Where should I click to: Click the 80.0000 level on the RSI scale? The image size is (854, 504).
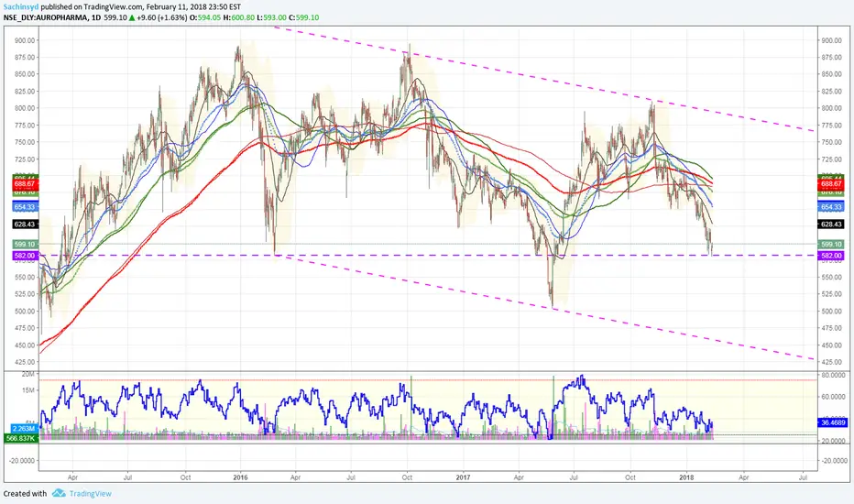pos(833,375)
